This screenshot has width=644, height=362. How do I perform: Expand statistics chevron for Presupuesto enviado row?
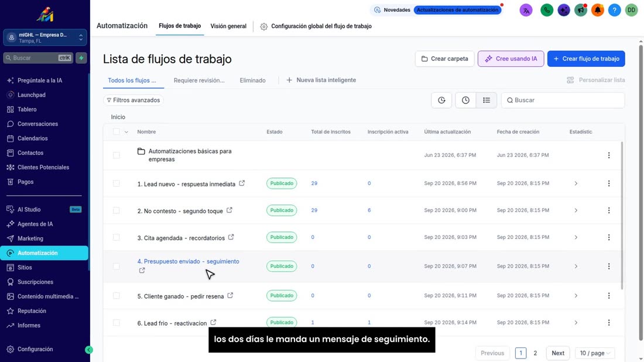click(576, 267)
